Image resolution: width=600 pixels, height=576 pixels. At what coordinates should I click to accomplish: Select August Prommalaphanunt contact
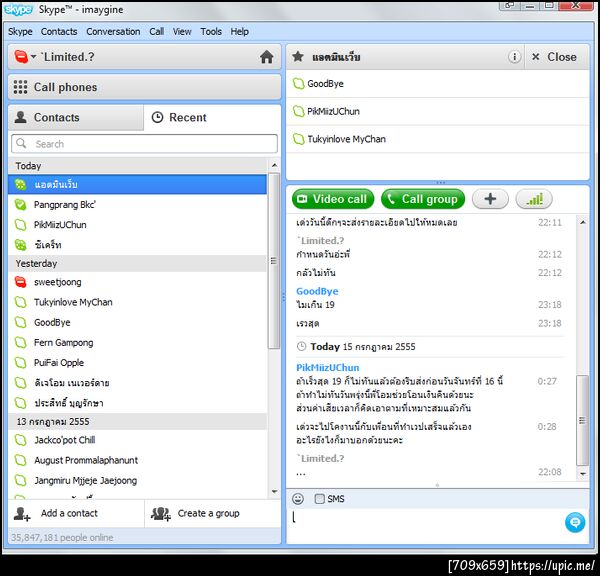point(137,460)
